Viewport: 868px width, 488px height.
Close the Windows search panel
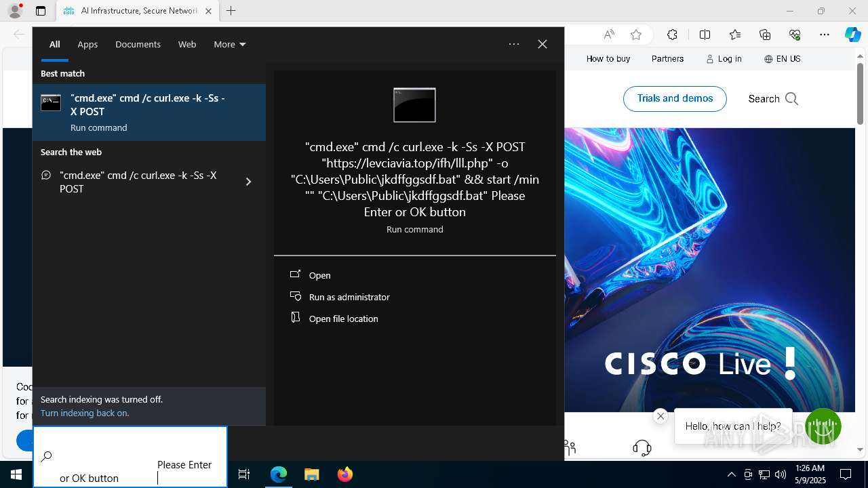click(542, 44)
